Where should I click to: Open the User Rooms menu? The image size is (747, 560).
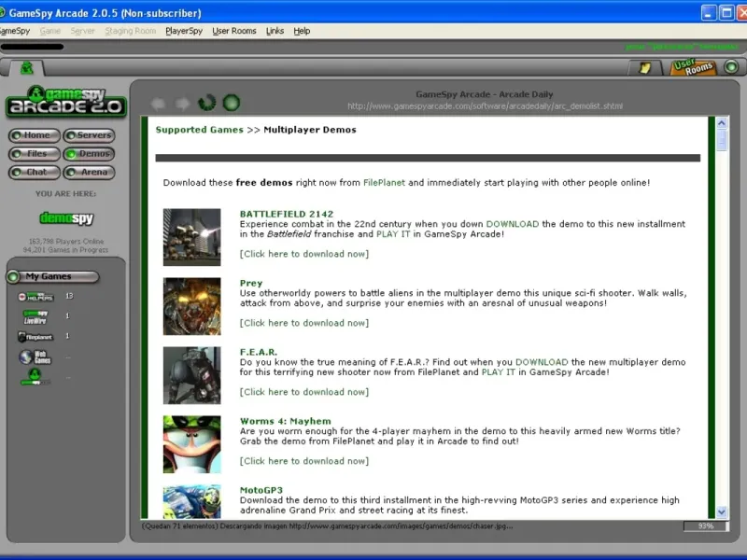point(234,31)
